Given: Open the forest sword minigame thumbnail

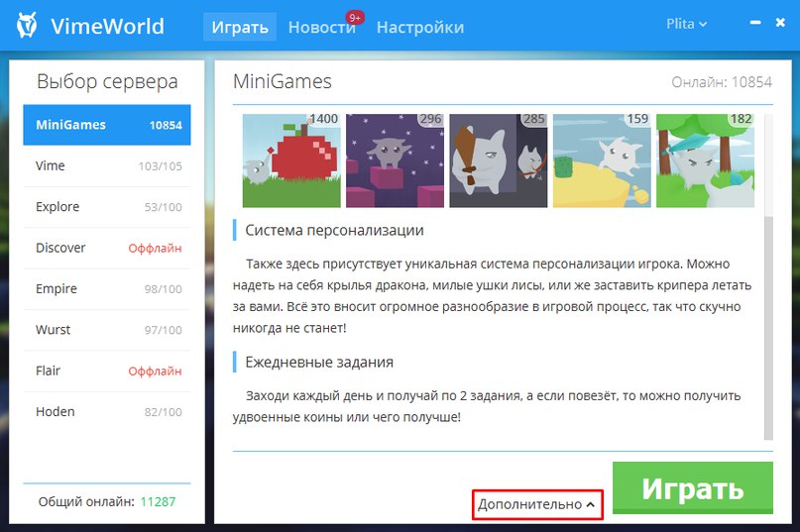Looking at the screenshot, I should click(705, 160).
